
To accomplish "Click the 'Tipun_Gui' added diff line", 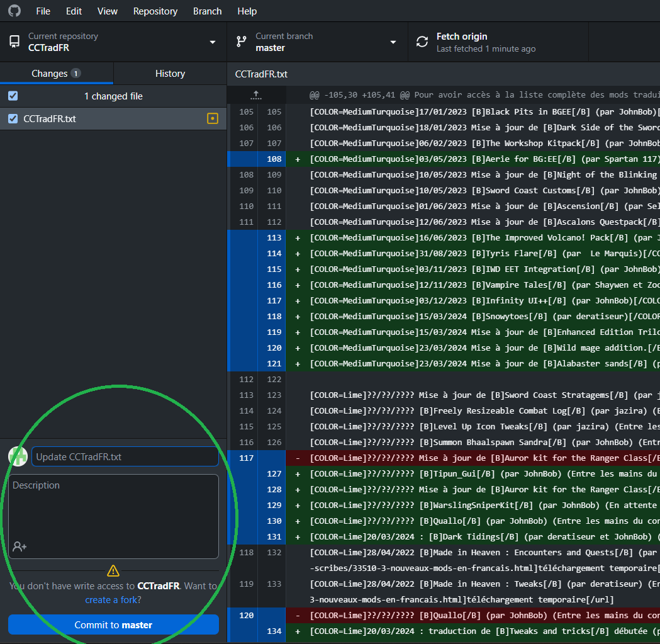I will pyautogui.click(x=473, y=474).
